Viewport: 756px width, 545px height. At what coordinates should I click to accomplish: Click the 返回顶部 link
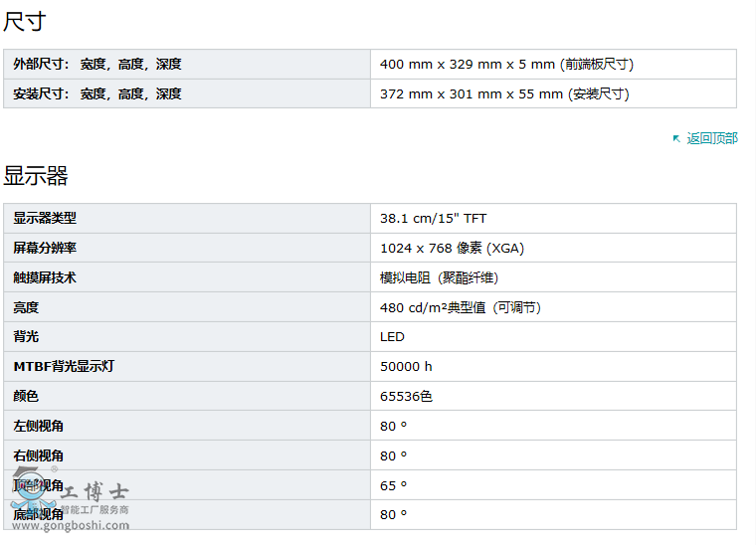point(712,138)
